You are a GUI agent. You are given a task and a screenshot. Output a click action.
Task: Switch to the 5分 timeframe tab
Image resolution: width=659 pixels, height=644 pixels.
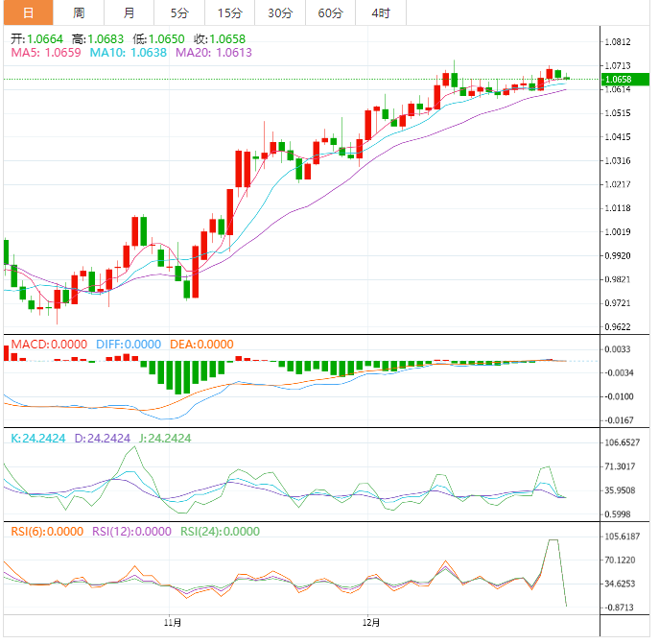179,12
